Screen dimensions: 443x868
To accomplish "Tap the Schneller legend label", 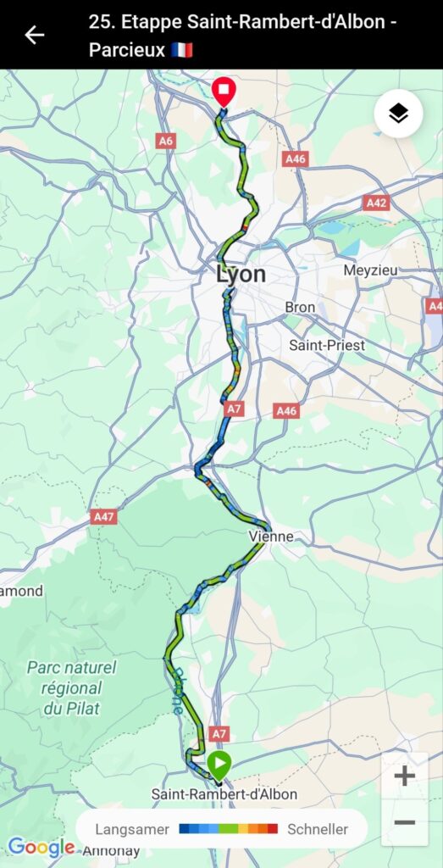I will 318,829.
